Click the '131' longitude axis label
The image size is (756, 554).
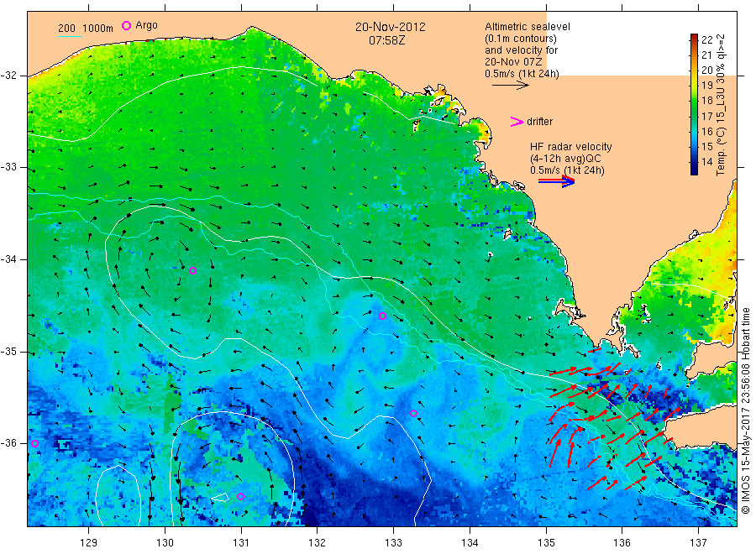pyautogui.click(x=241, y=543)
